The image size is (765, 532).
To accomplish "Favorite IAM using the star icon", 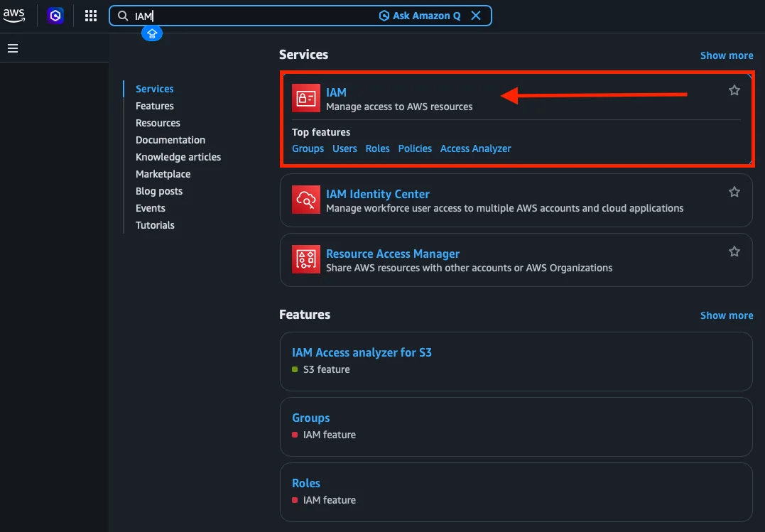I will coord(734,90).
